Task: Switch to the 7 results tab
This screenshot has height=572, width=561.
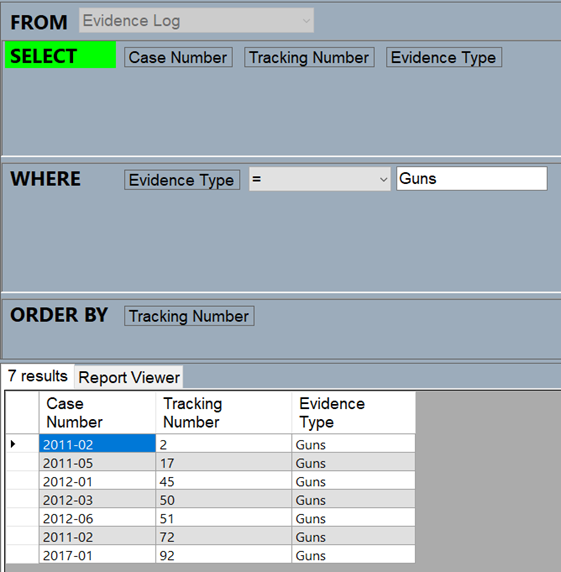Action: [38, 376]
